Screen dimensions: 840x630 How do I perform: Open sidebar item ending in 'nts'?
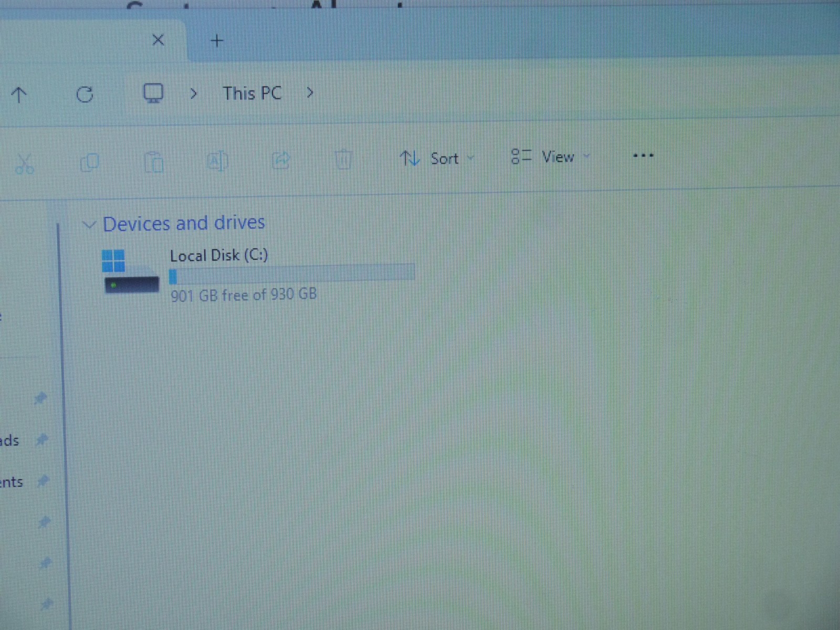tap(11, 482)
